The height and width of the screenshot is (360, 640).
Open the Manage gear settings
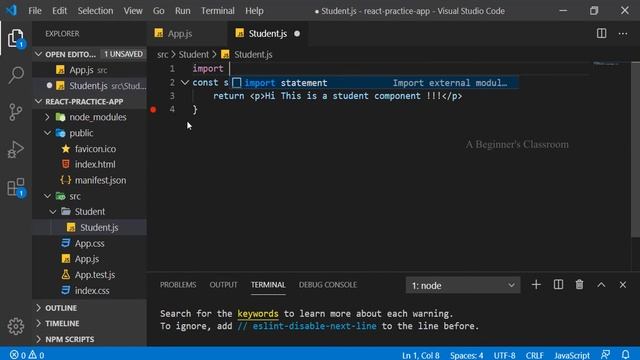click(16, 326)
